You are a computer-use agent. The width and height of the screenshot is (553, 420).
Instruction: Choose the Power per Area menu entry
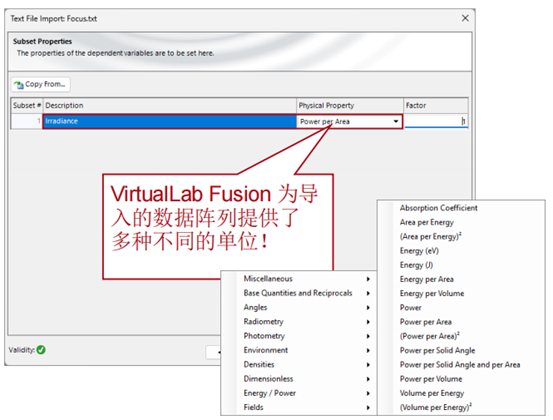(425, 322)
